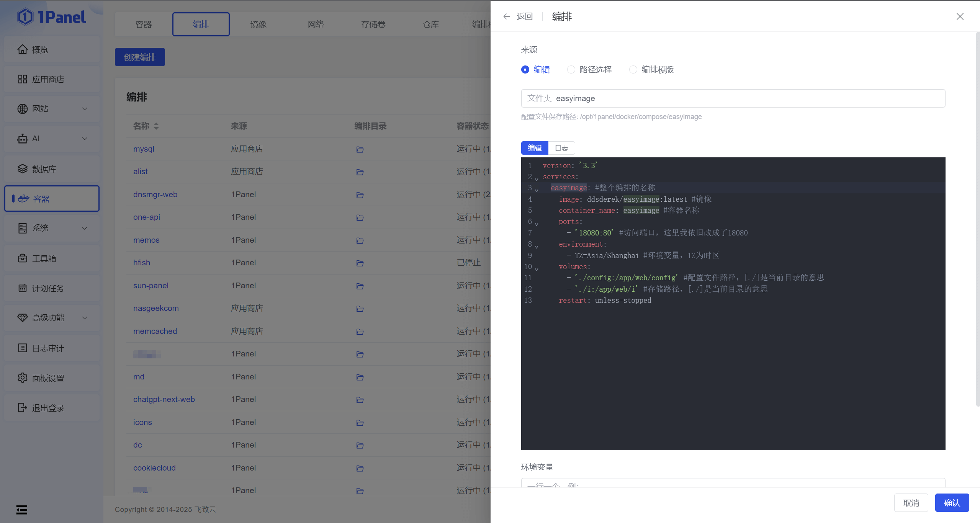Switch to the 日志 tab above editor
Image resolution: width=980 pixels, height=523 pixels.
[x=561, y=148]
